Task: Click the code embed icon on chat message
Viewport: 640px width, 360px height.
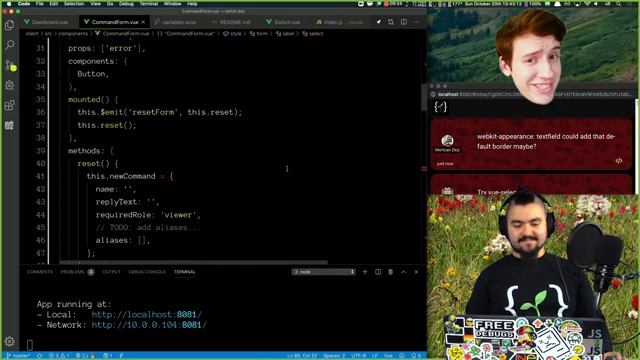Action: pyautogui.click(x=619, y=161)
